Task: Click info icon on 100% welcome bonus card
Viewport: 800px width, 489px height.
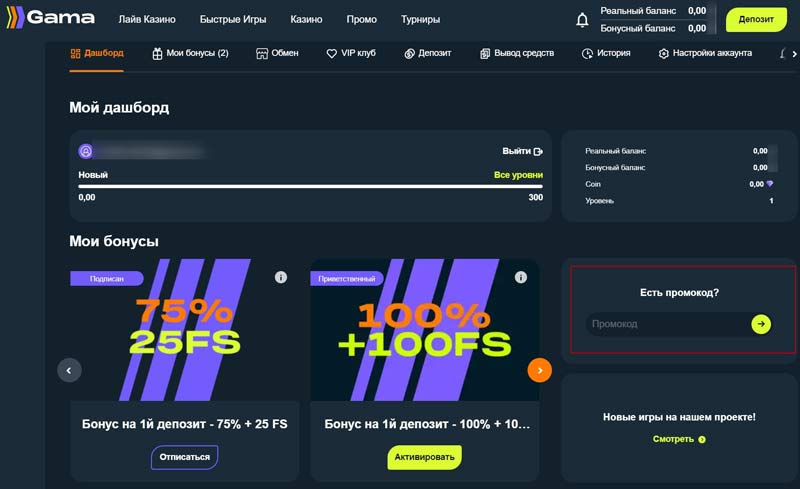Action: (x=522, y=277)
